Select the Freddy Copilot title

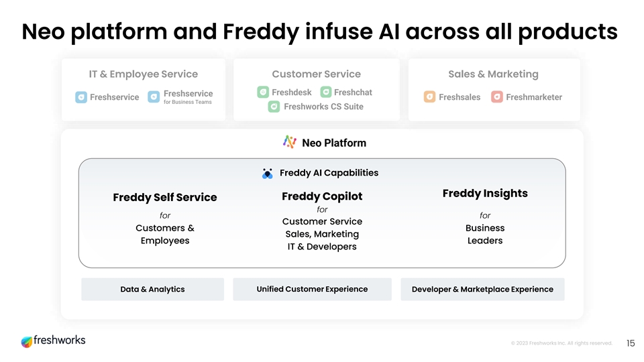tap(322, 196)
